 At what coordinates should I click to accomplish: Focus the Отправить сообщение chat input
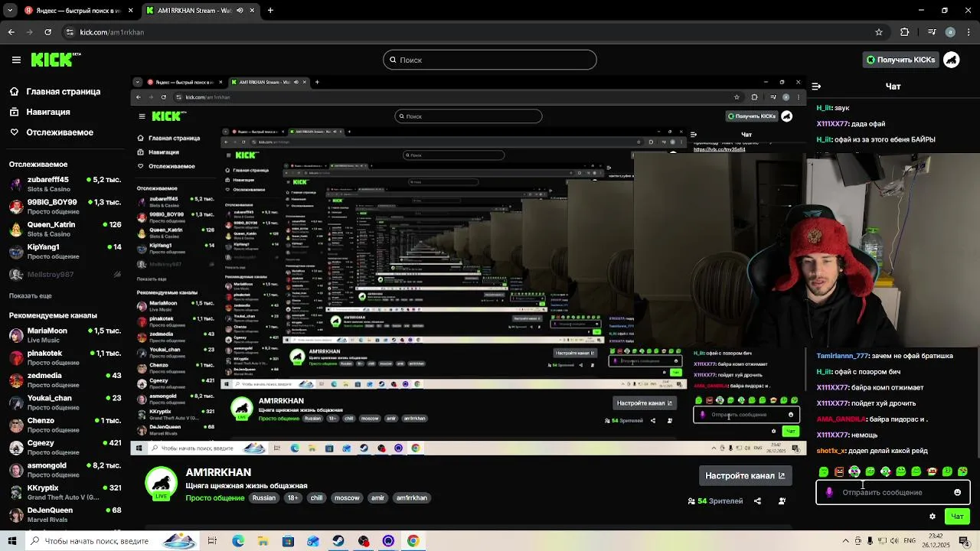[893, 492]
